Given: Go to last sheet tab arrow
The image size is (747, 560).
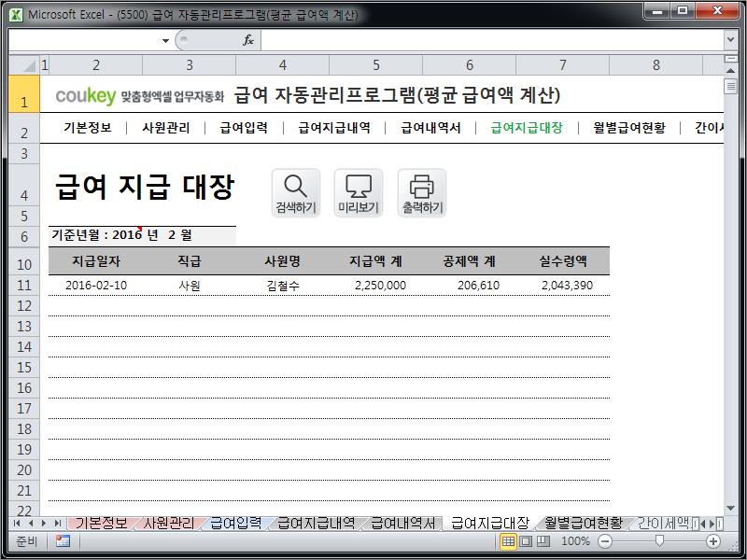Looking at the screenshot, I should [x=58, y=524].
